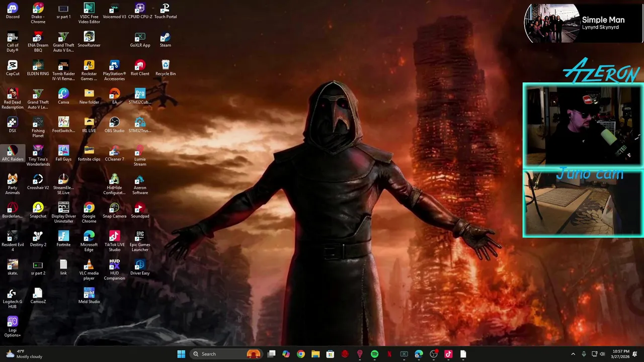Viewport: 644px width, 362px height.
Task: Launch Voicemod V3 from the desktop
Action: point(114,11)
